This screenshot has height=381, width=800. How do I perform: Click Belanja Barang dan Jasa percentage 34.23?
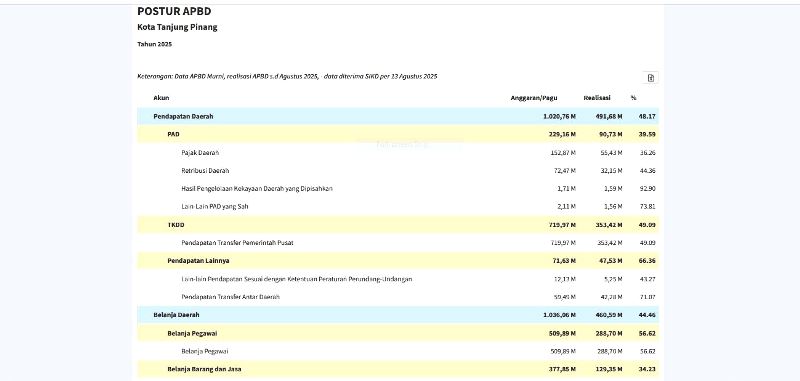click(647, 369)
